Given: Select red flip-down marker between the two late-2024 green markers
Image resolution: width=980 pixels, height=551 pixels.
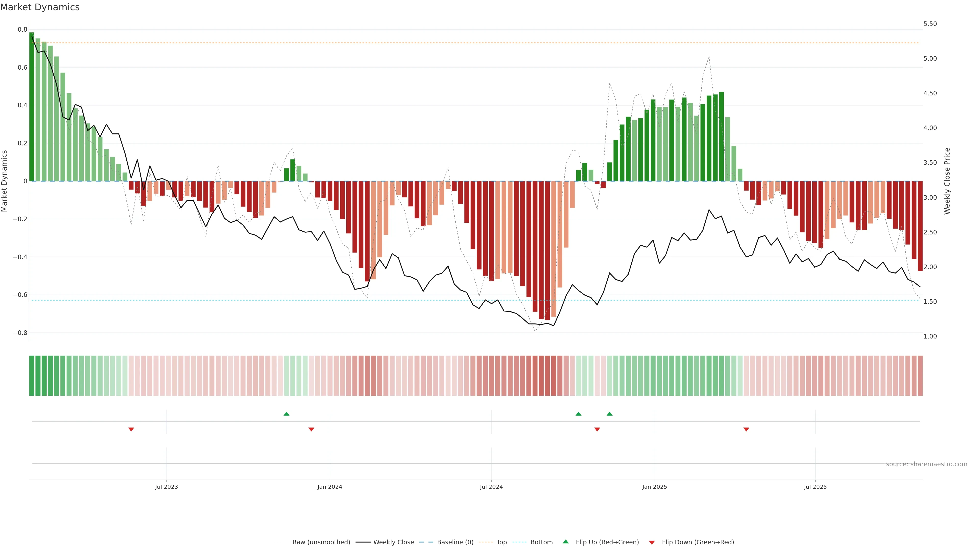Looking at the screenshot, I should click(597, 429).
